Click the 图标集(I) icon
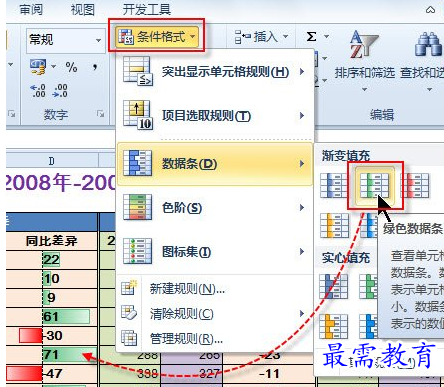Viewport: 444px width, 387px height. click(x=138, y=251)
